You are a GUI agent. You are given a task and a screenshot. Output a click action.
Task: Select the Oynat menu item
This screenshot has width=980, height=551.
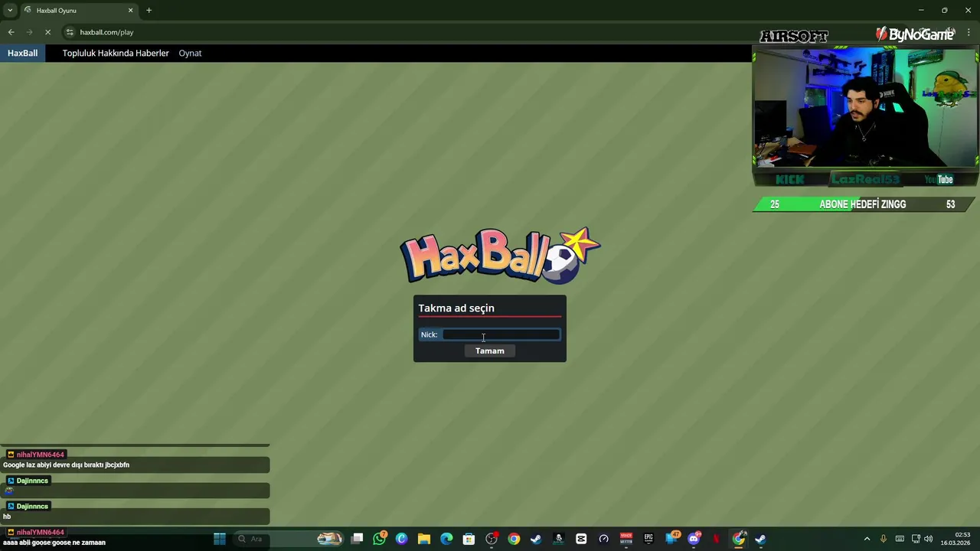[x=190, y=53]
